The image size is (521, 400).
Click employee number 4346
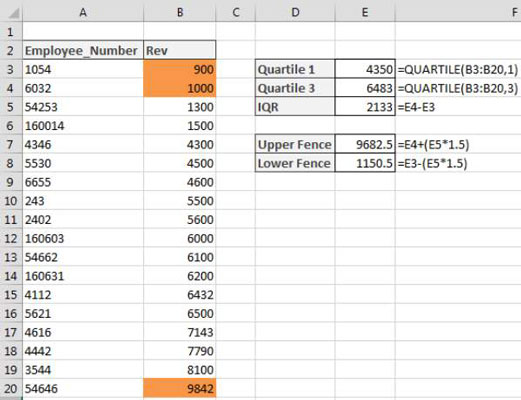[x=83, y=145]
